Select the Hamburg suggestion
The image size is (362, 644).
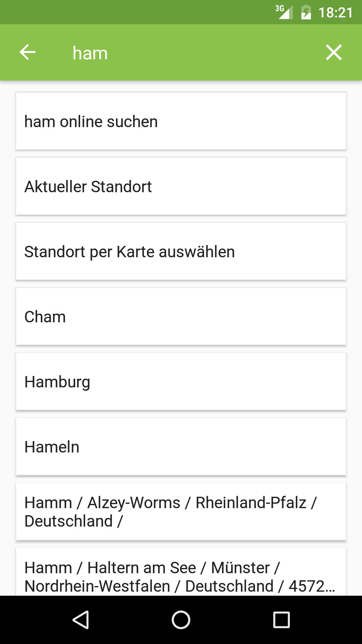[x=181, y=382]
